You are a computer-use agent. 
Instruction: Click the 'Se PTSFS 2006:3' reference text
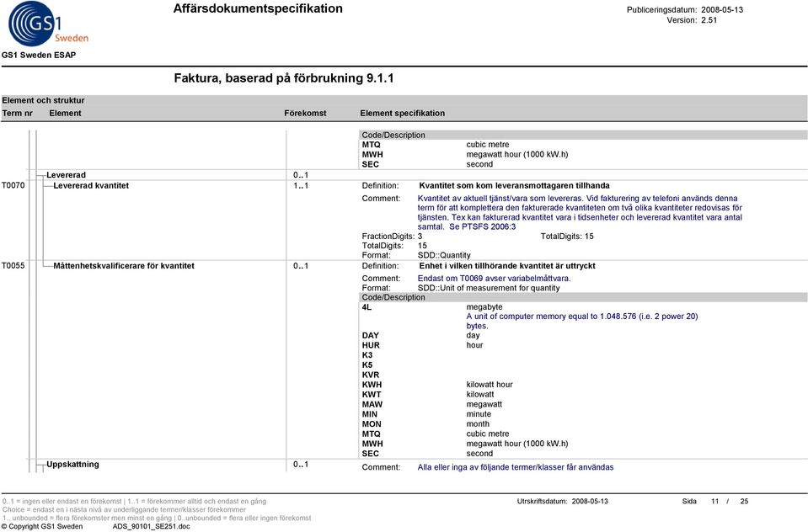(482, 226)
